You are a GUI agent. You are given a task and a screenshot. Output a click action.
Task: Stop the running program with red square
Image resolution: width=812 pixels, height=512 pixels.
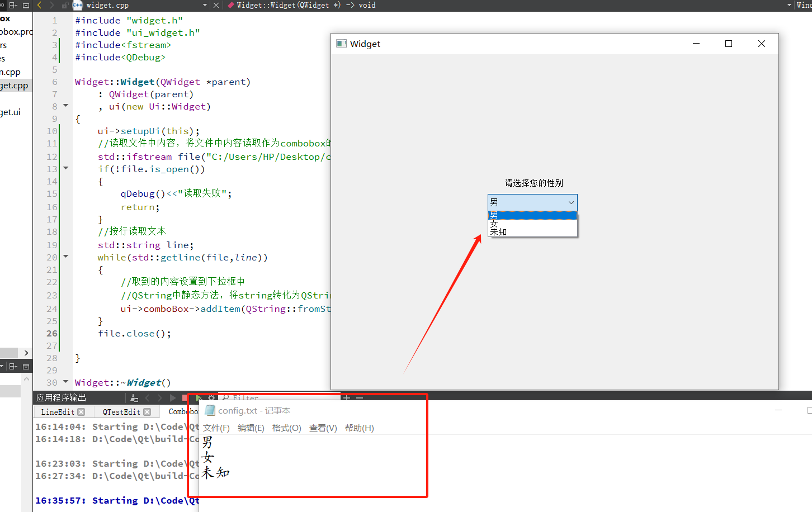click(185, 398)
